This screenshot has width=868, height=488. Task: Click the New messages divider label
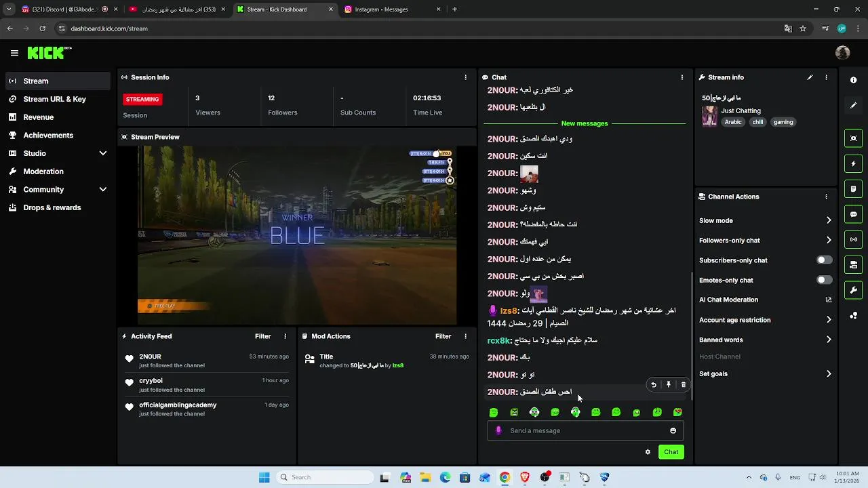click(x=585, y=123)
